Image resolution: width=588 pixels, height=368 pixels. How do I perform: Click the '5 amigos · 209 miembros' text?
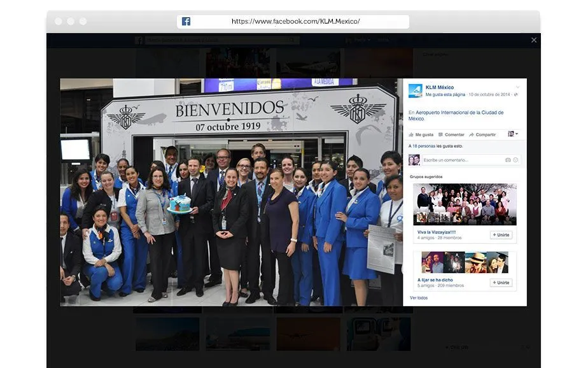point(440,285)
